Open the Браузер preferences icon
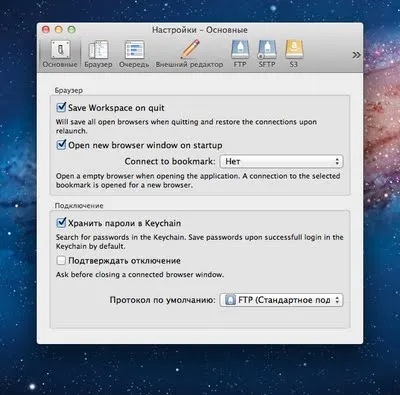 [98, 50]
